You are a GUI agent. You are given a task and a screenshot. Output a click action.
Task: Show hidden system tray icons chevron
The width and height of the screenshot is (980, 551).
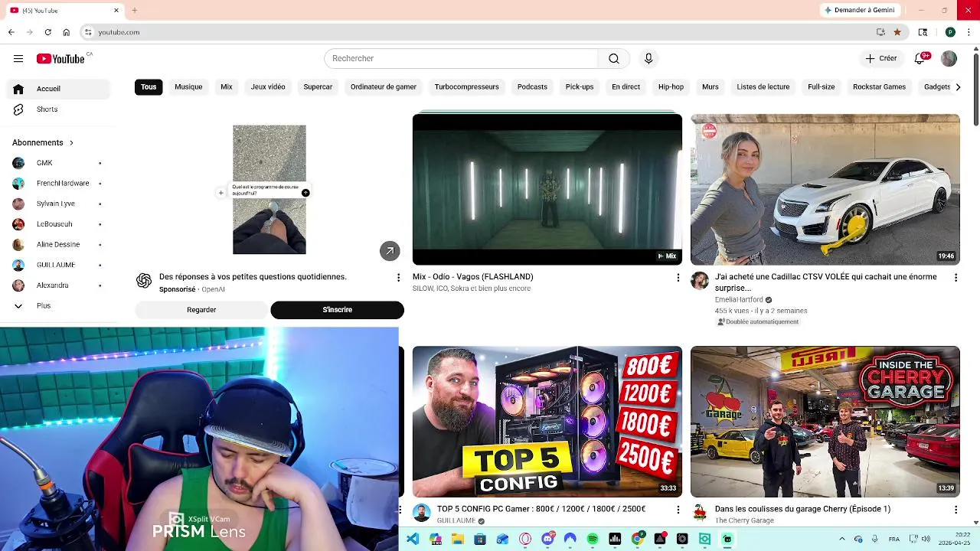pyautogui.click(x=842, y=539)
